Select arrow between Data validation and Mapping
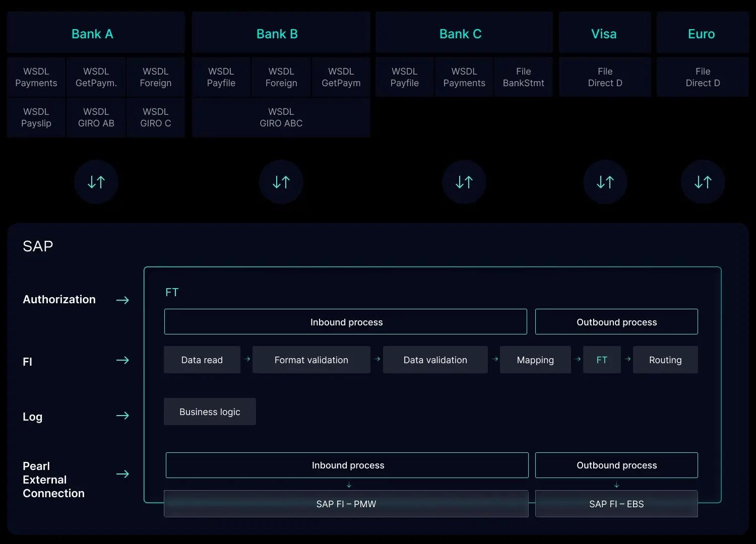 [495, 359]
